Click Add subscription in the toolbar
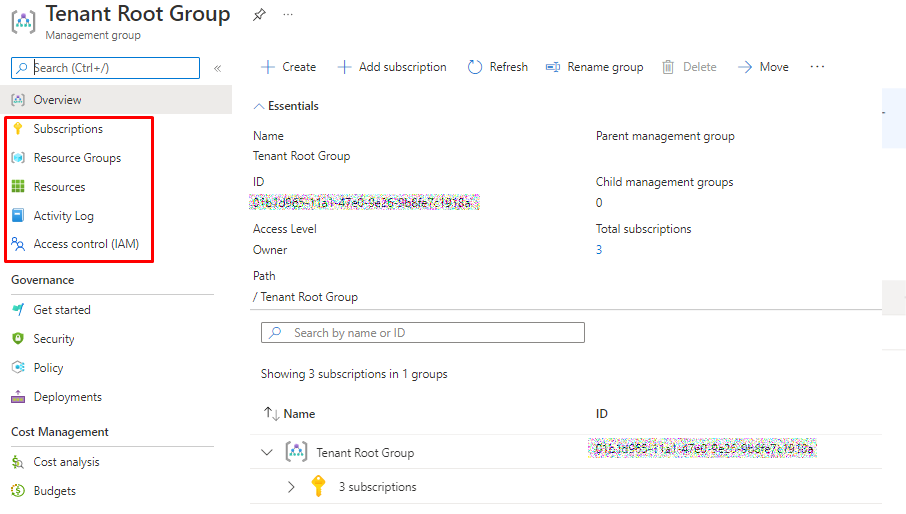The image size is (906, 514). (391, 67)
